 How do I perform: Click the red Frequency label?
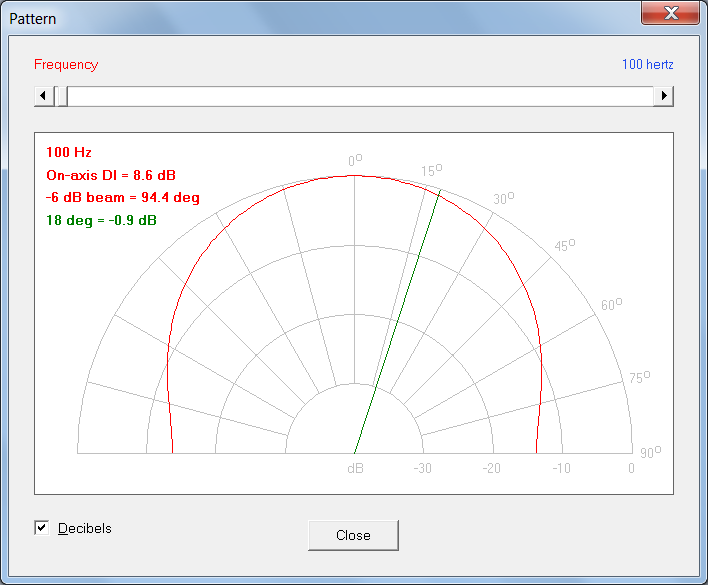[x=66, y=65]
